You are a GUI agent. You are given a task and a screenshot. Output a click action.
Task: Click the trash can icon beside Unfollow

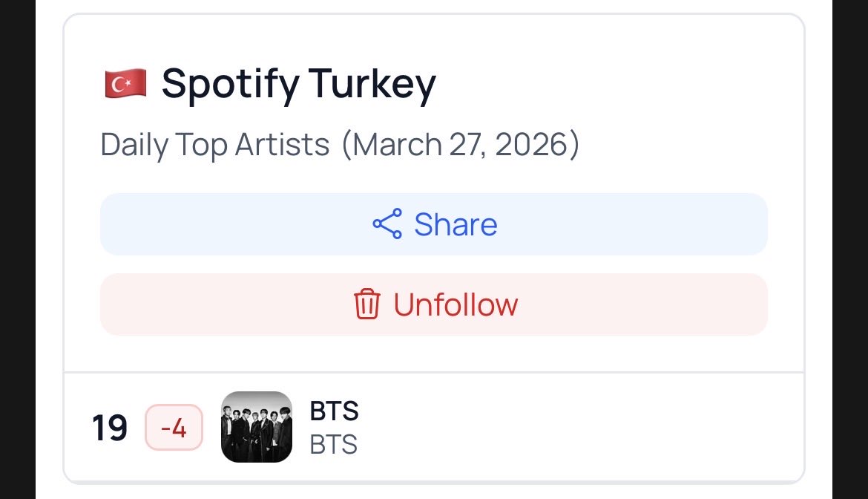(366, 304)
